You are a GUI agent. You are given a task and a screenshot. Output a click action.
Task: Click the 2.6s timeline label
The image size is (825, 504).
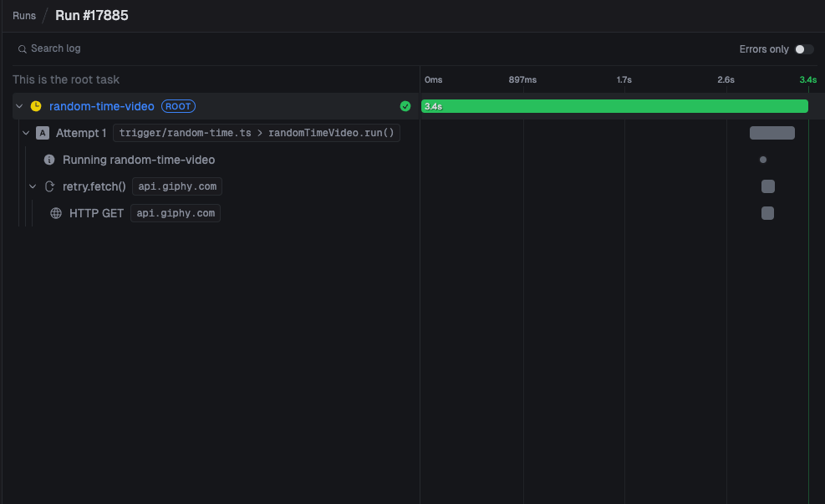point(726,80)
